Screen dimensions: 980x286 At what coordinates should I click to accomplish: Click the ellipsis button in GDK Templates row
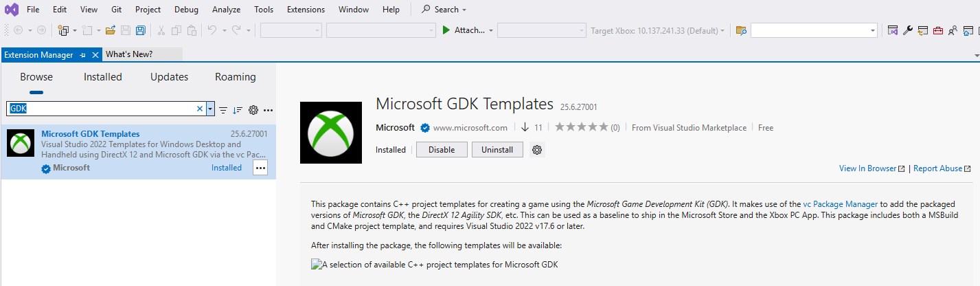pyautogui.click(x=260, y=168)
